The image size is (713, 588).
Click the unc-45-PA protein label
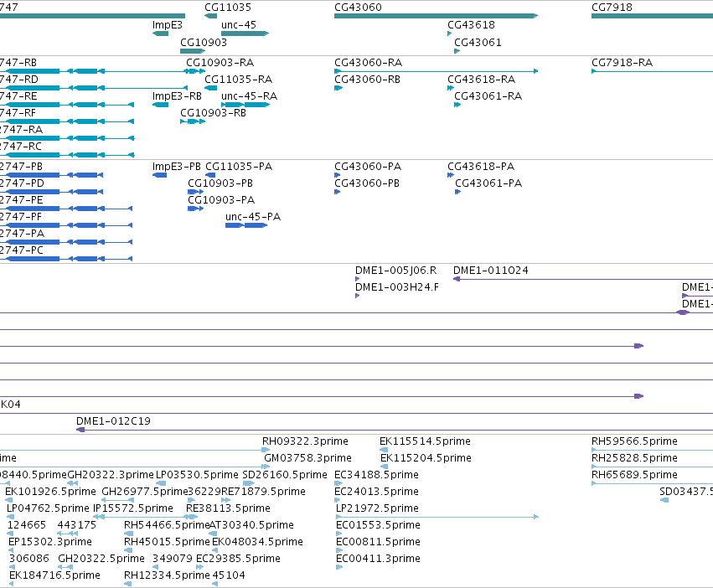coord(253,217)
